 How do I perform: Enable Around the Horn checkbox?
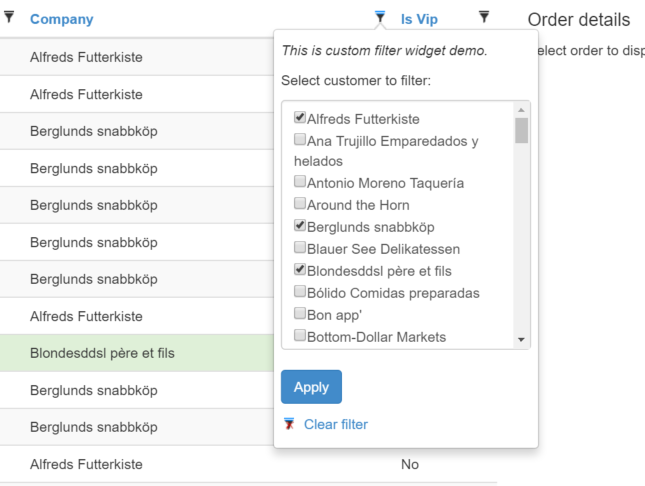pos(300,203)
